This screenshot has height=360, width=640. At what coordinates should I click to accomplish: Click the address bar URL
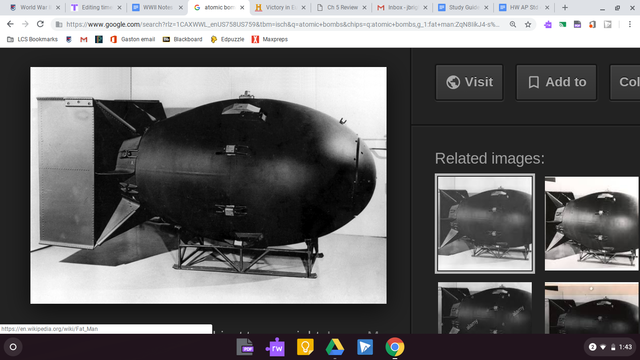(x=282, y=24)
